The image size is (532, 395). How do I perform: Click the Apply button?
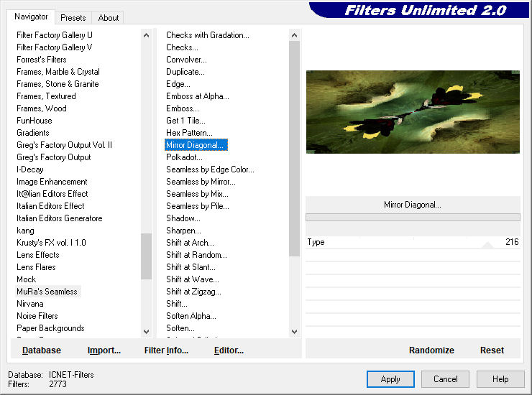390,379
